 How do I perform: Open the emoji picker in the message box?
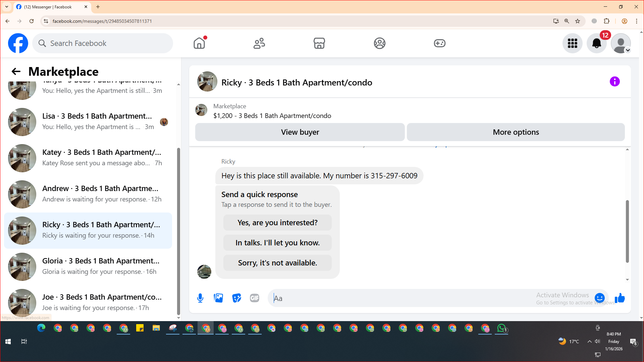(x=599, y=298)
